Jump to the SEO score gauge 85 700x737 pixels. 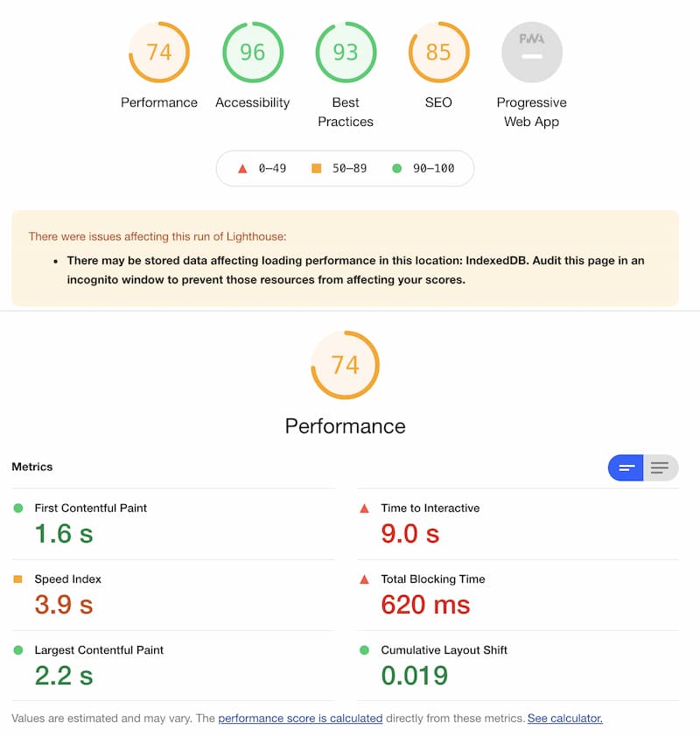tap(438, 53)
